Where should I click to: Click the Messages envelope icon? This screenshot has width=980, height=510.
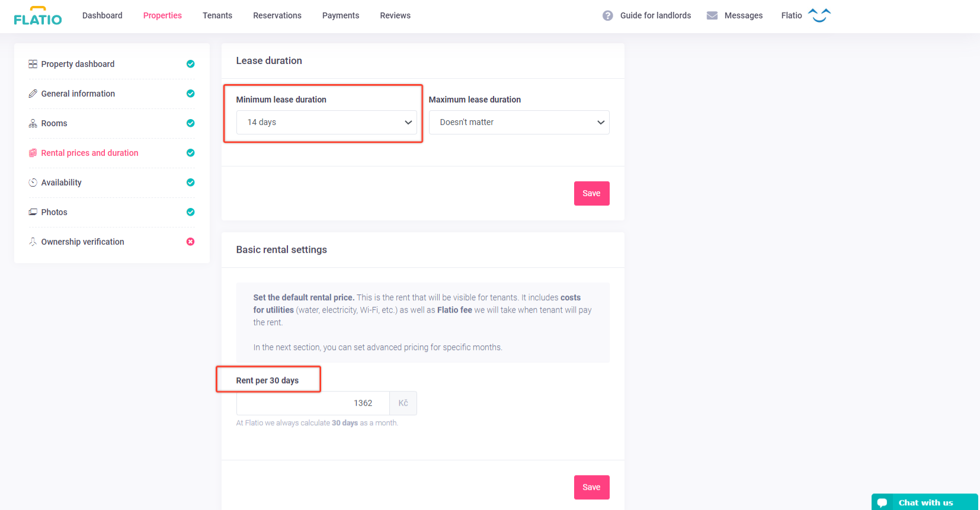[x=712, y=15]
